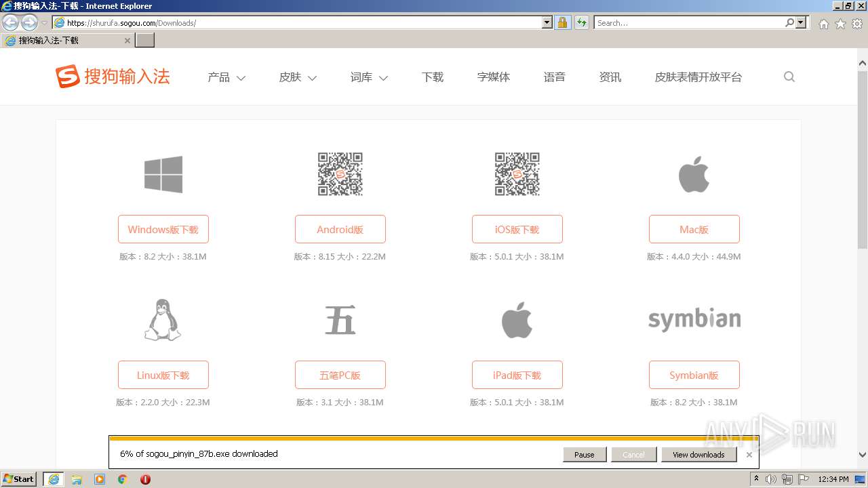Open the 字媒体 nav item
This screenshot has height=488, width=868.
[494, 77]
